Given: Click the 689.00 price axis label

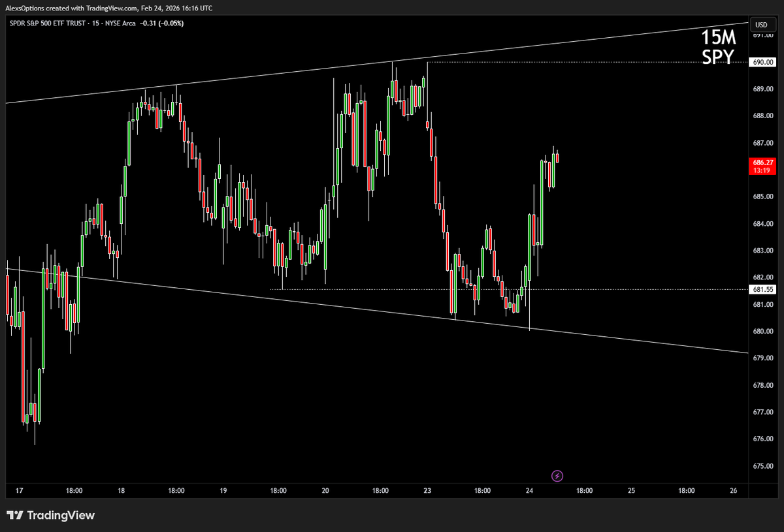Looking at the screenshot, I should coord(763,89).
